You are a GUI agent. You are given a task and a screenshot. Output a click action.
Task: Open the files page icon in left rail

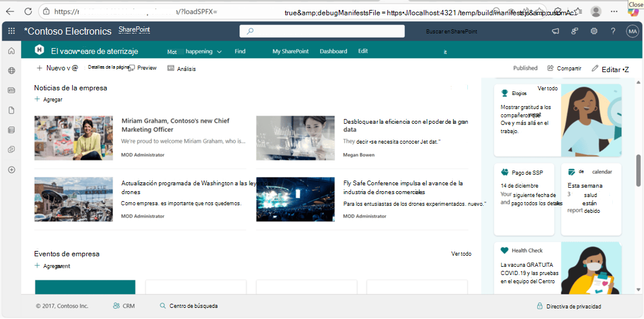pyautogui.click(x=12, y=110)
